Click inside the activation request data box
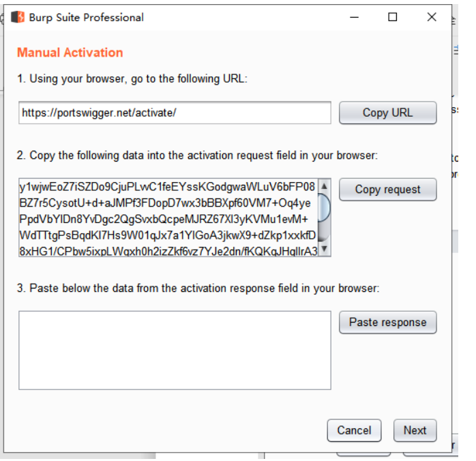 click(x=168, y=217)
